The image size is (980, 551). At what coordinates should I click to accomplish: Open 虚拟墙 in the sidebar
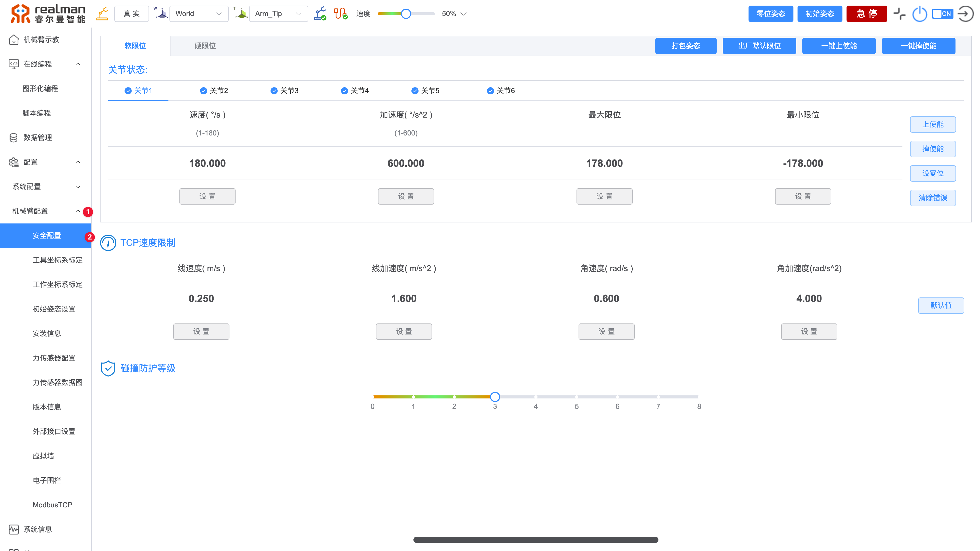[x=43, y=456]
